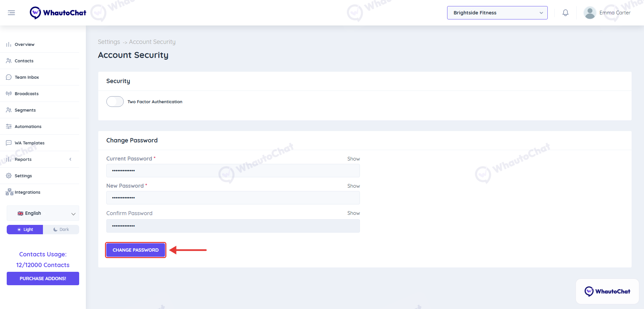Click the Automations sliders icon
The image size is (644, 309).
tap(9, 126)
